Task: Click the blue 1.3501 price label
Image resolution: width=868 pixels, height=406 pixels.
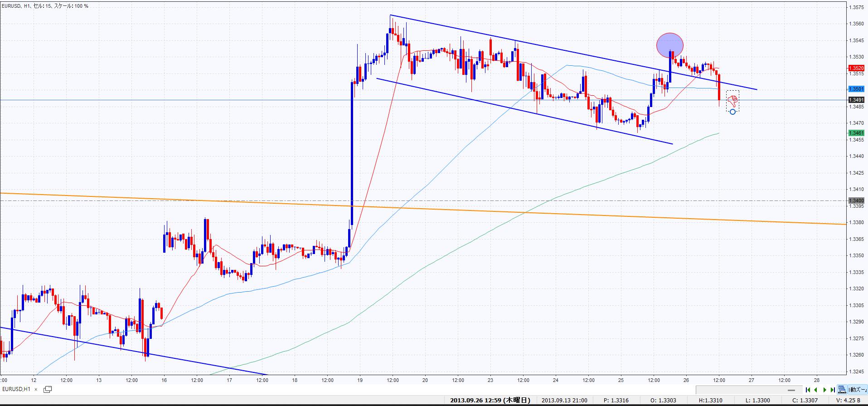Action: (x=856, y=89)
